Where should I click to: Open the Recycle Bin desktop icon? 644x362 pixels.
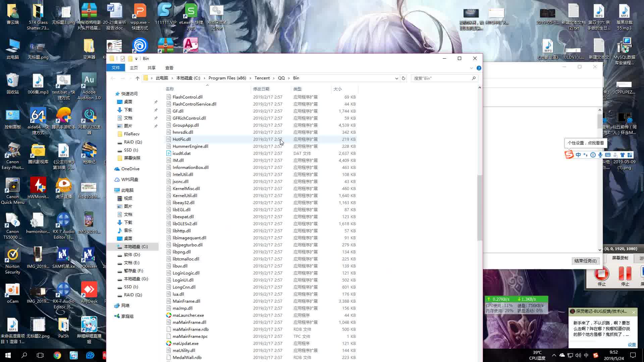point(12,83)
